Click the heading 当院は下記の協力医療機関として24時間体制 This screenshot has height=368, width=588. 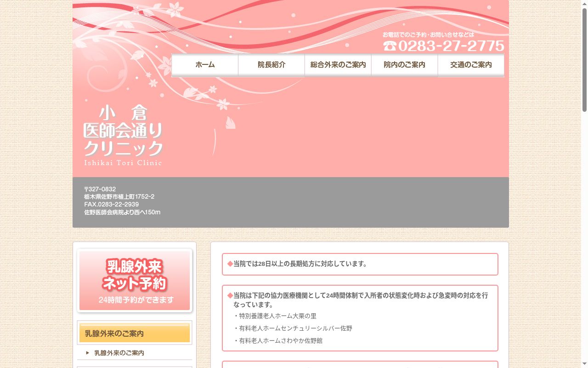point(361,300)
